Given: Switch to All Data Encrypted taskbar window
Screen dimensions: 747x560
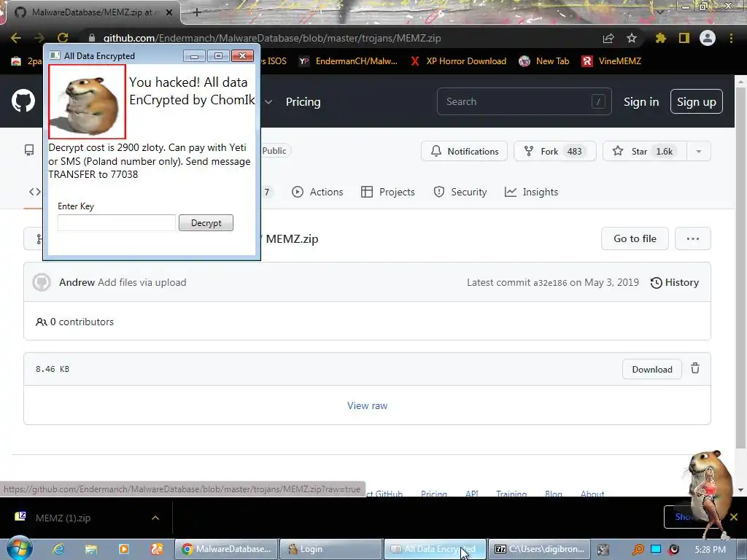Looking at the screenshot, I should (435, 549).
